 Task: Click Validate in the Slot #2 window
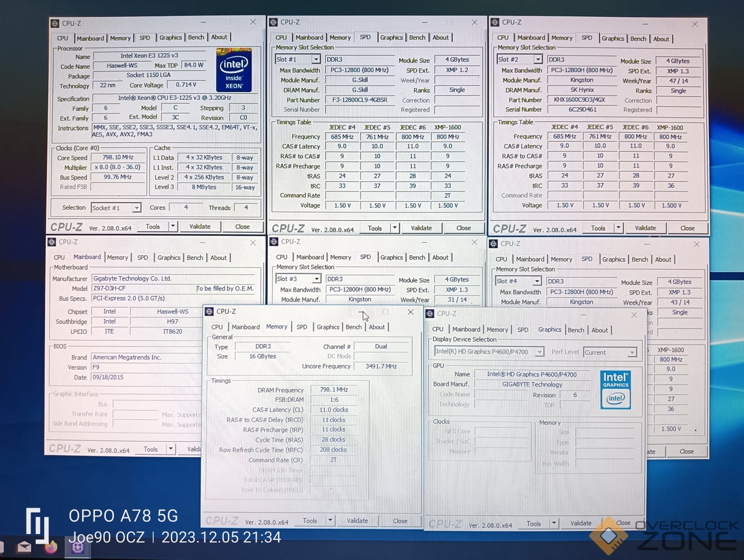(x=645, y=228)
